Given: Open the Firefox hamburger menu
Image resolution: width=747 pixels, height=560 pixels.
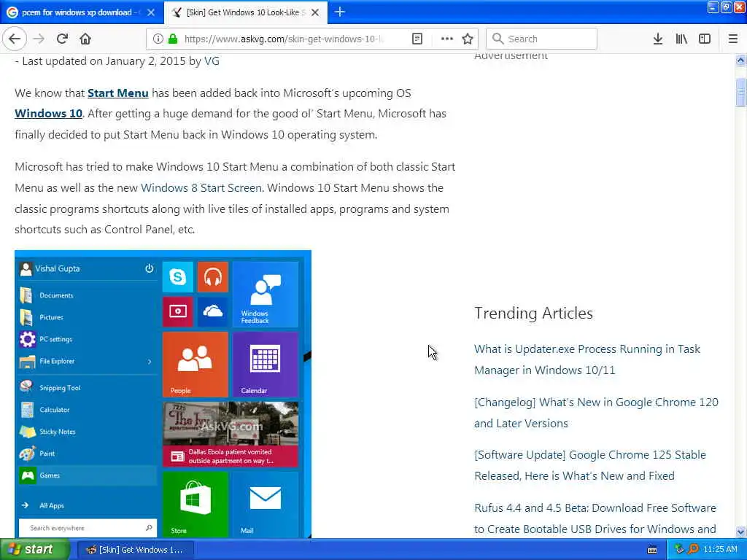Looking at the screenshot, I should (733, 39).
